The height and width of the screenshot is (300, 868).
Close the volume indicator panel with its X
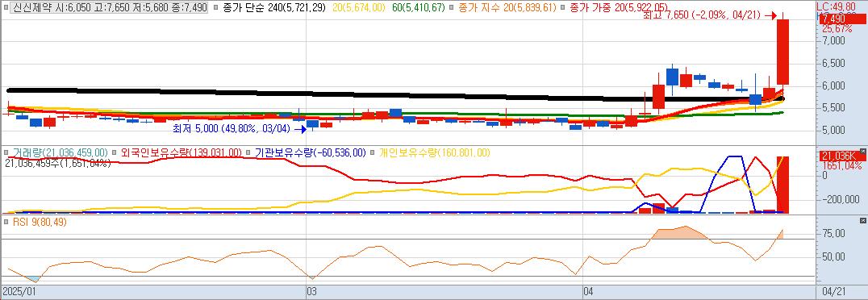[x=863, y=151]
